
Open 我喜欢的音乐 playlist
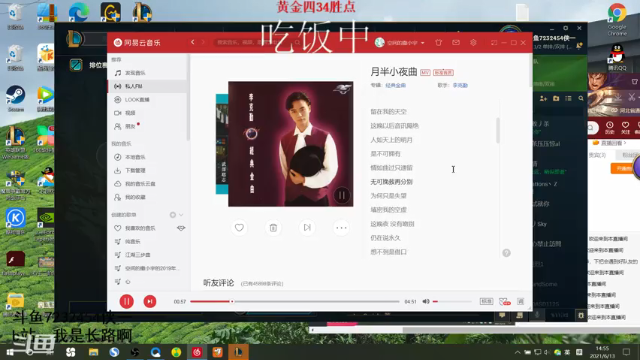point(140,228)
